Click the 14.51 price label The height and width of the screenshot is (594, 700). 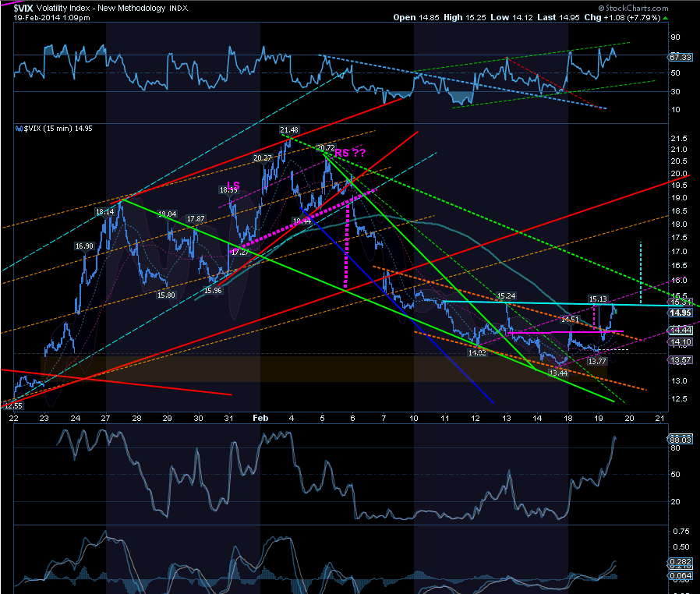pos(570,319)
